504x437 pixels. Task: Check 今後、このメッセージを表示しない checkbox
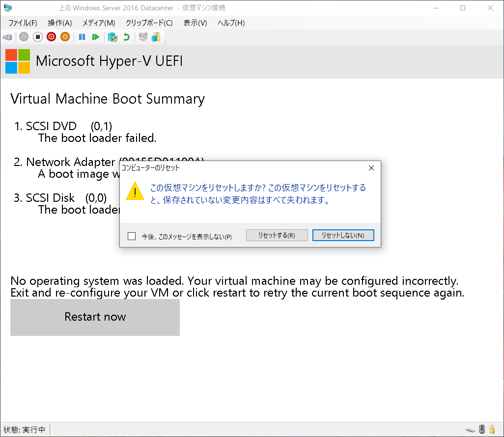(x=132, y=237)
